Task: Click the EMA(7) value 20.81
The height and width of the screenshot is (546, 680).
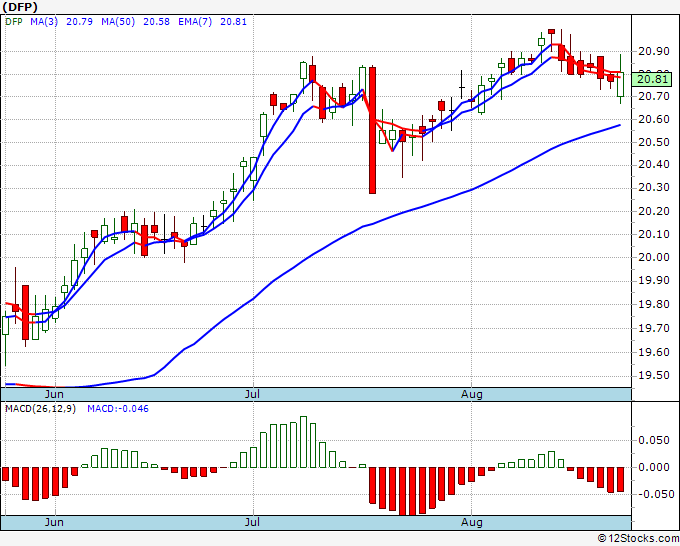Action: (x=233, y=21)
